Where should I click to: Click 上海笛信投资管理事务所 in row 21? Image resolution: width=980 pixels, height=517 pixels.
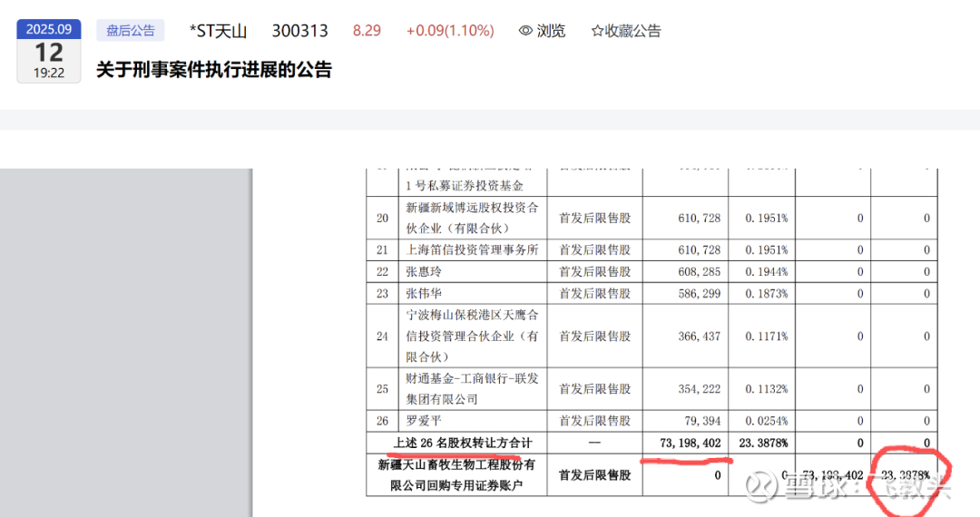click(x=472, y=249)
